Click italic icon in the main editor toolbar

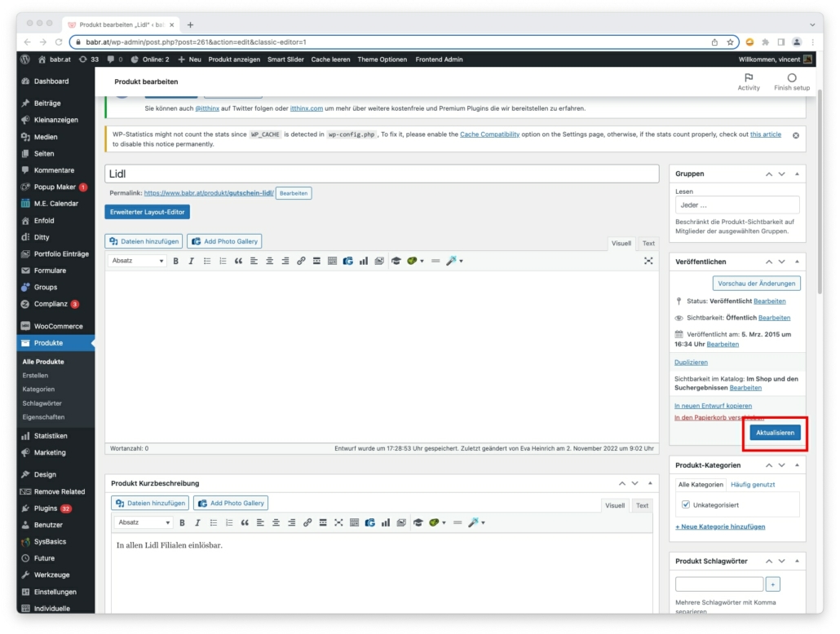click(191, 261)
